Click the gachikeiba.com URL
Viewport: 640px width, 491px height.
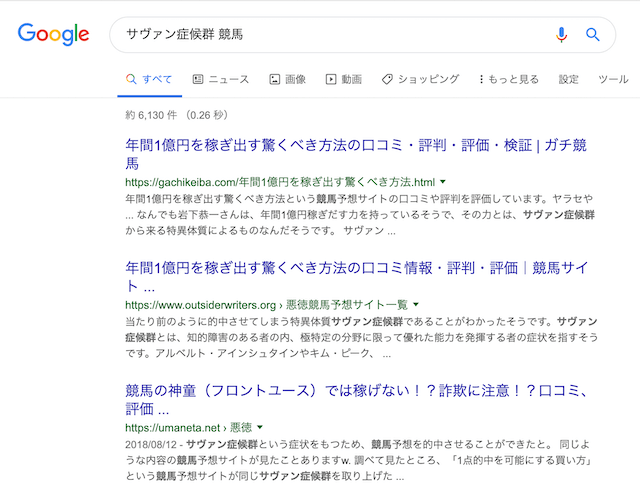tap(280, 182)
